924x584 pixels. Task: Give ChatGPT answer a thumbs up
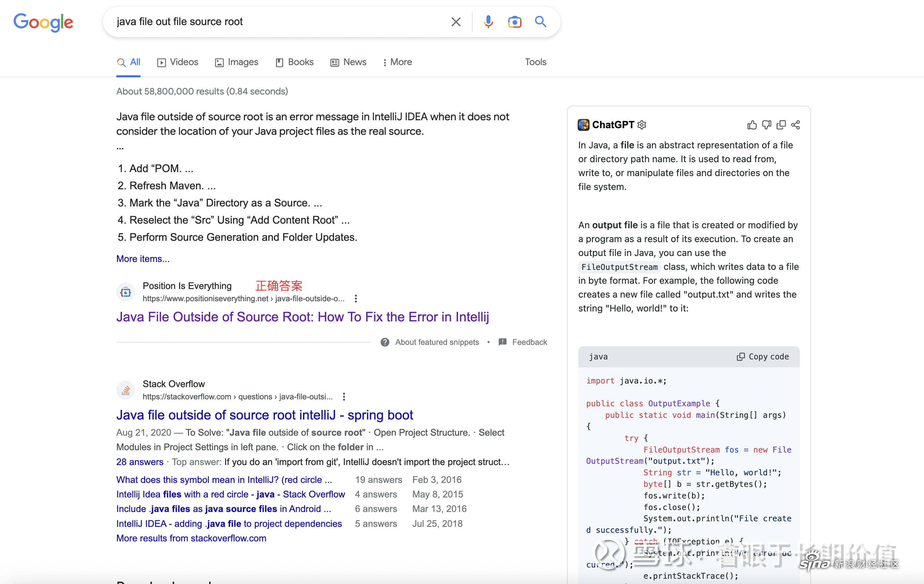point(752,125)
